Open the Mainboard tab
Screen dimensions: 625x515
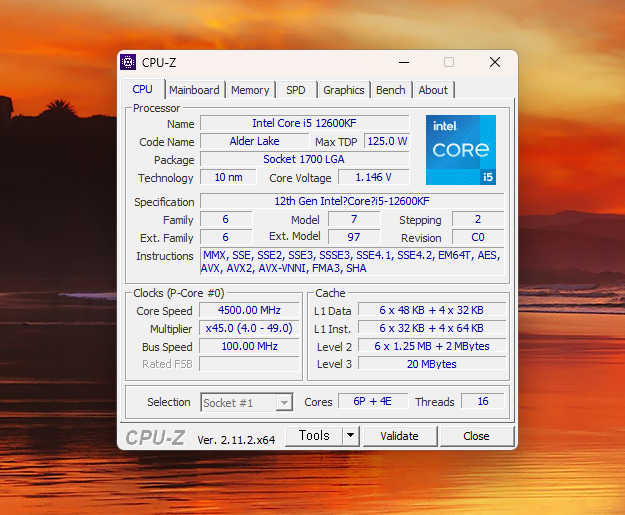click(194, 90)
